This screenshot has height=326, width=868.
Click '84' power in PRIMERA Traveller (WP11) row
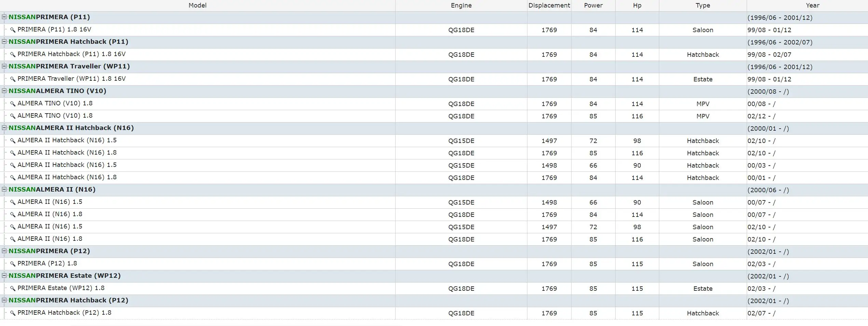coord(593,79)
